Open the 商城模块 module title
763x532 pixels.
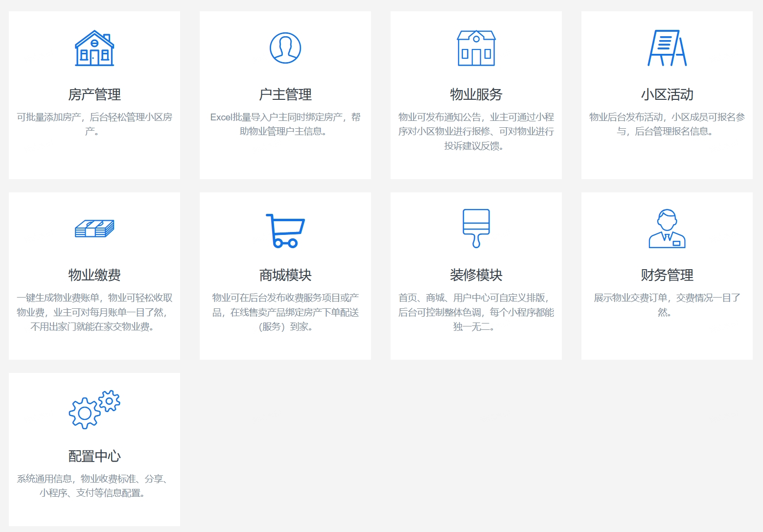[285, 275]
